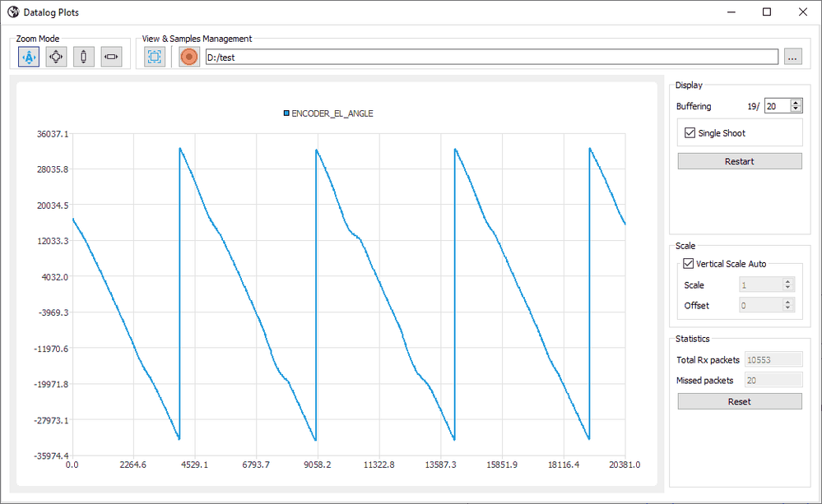This screenshot has width=822, height=504.
Task: Select the pan/zoom both axes mode icon
Action: [56, 57]
